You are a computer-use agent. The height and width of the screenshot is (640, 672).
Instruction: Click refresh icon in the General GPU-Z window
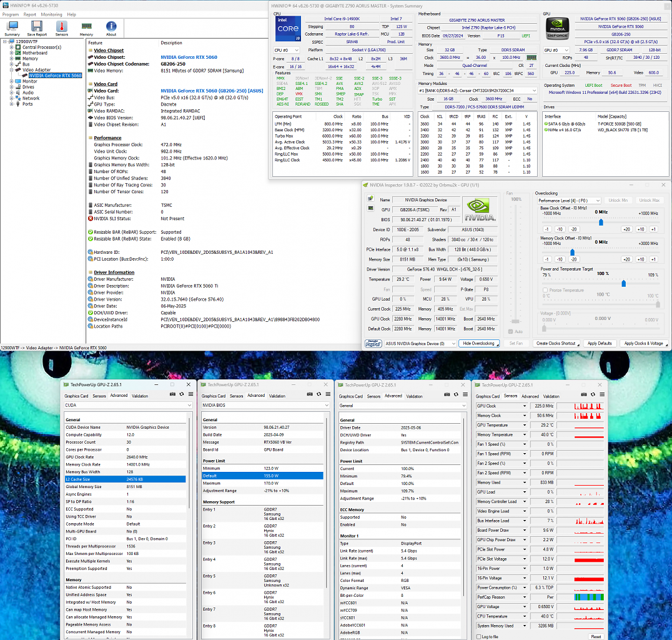456,394
